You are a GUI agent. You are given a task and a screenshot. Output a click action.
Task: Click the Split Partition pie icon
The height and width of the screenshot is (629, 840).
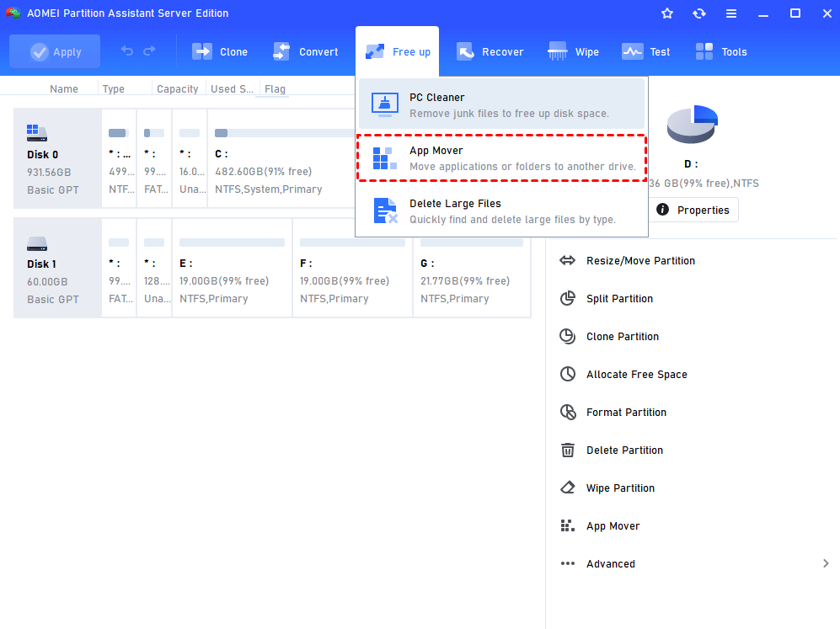567,298
